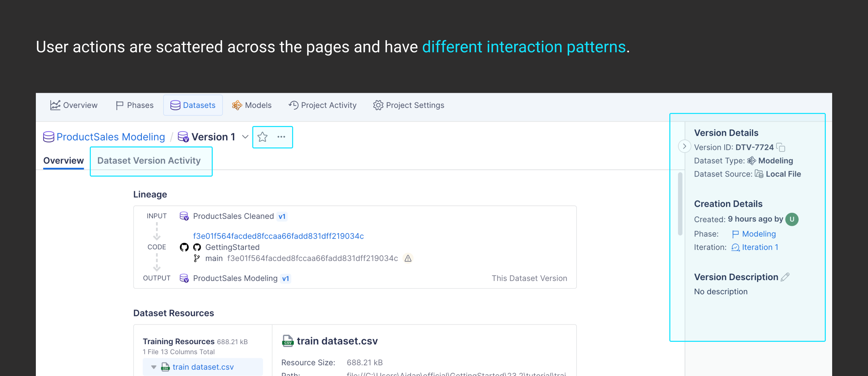Open the three-dots more actions menu
The image size is (868, 376).
pyautogui.click(x=281, y=137)
